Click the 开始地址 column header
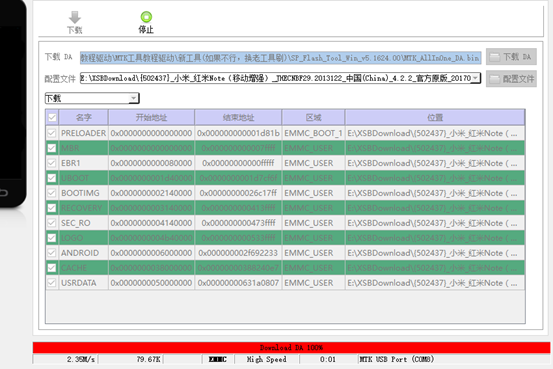The width and height of the screenshot is (553, 369). 151,117
